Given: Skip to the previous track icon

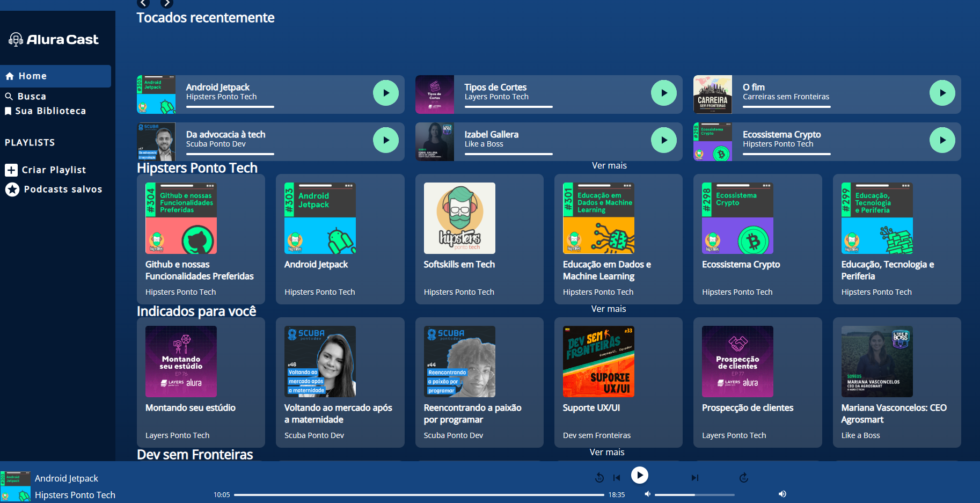Looking at the screenshot, I should 617,477.
